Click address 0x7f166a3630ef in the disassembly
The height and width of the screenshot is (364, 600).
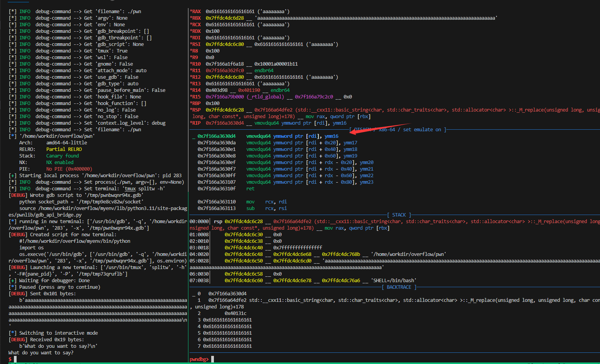pos(217,163)
